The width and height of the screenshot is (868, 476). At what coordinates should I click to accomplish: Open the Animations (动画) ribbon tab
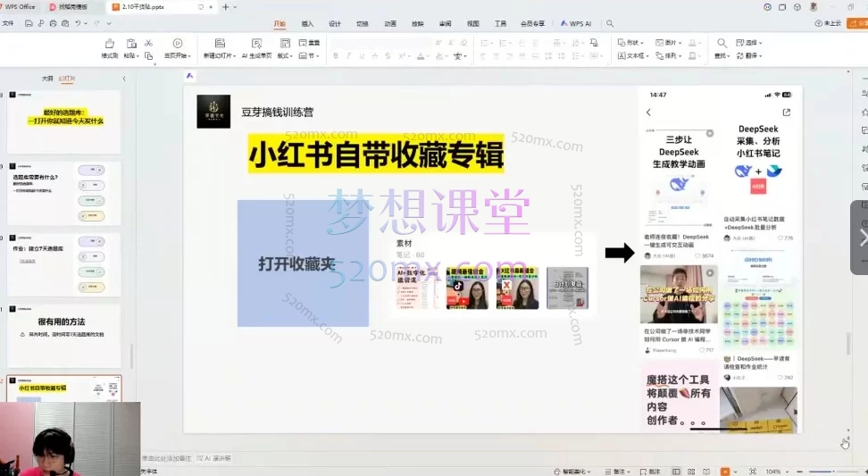[390, 24]
